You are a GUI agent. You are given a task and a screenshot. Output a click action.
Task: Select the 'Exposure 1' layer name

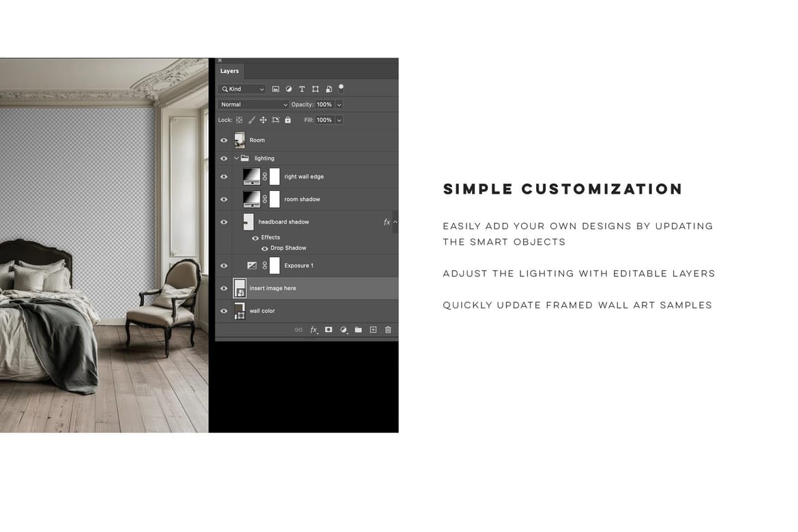pos(299,265)
